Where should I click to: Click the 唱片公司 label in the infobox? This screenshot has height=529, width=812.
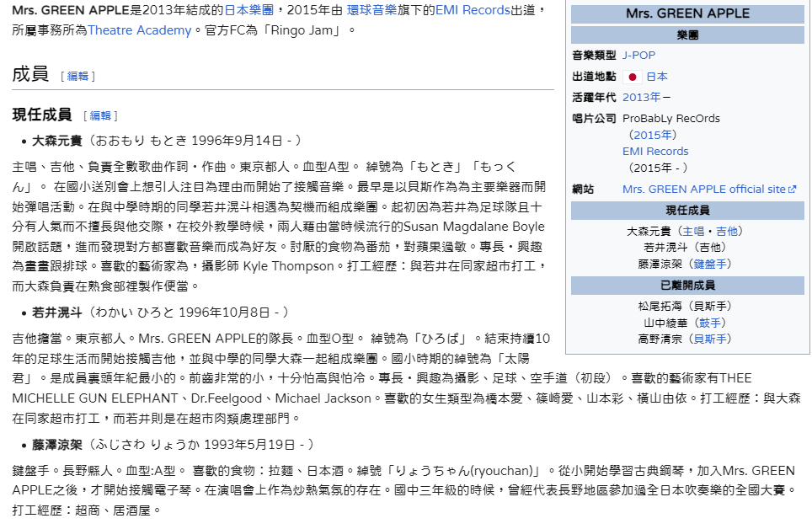[x=594, y=119]
